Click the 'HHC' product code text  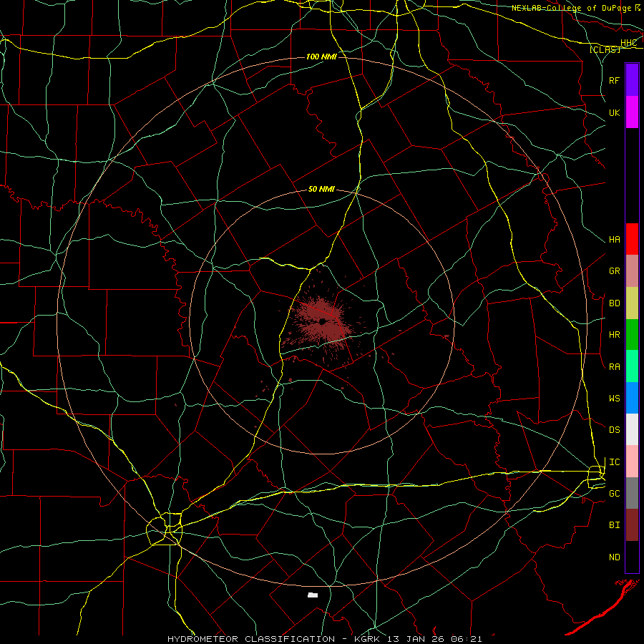click(x=628, y=43)
